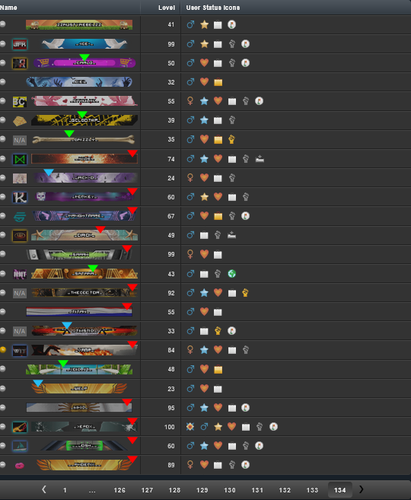The image size is (411, 500).
Task: Click the Name column header
Action: [x=9, y=7]
